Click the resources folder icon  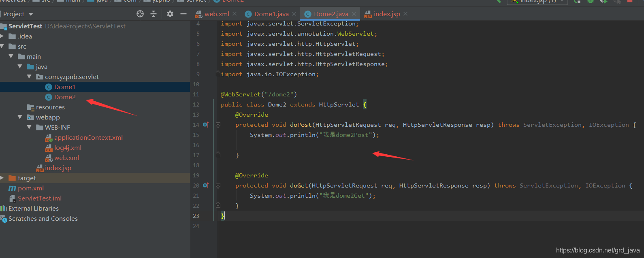coord(30,107)
